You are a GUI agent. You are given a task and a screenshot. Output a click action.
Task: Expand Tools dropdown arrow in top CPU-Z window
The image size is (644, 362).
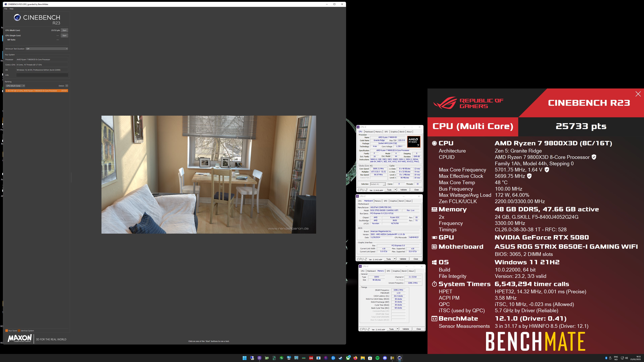point(395,190)
